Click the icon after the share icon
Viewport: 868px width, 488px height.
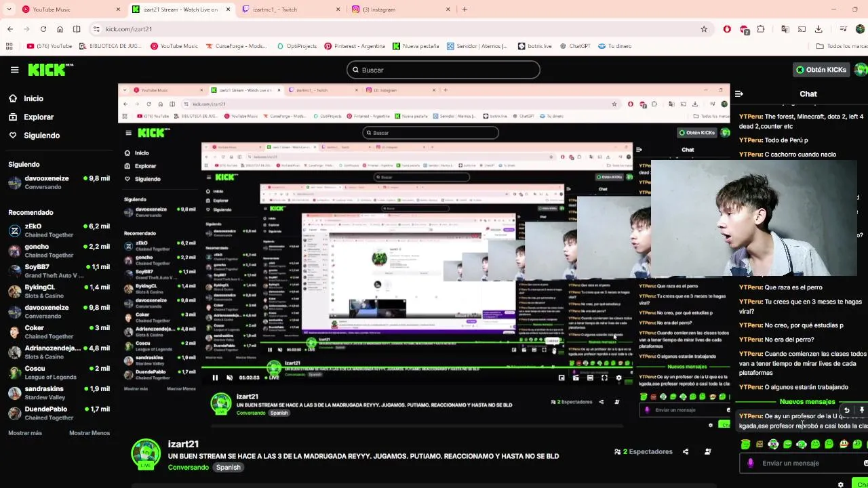click(x=707, y=451)
